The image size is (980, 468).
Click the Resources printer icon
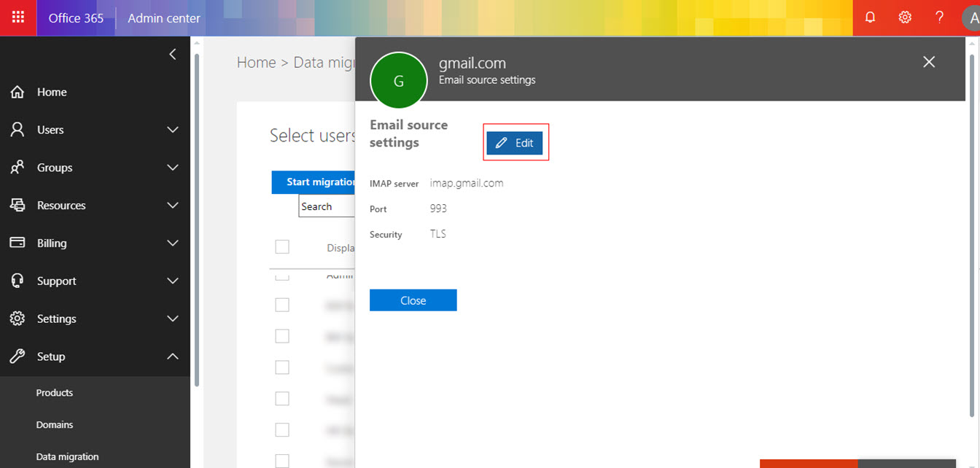(17, 206)
